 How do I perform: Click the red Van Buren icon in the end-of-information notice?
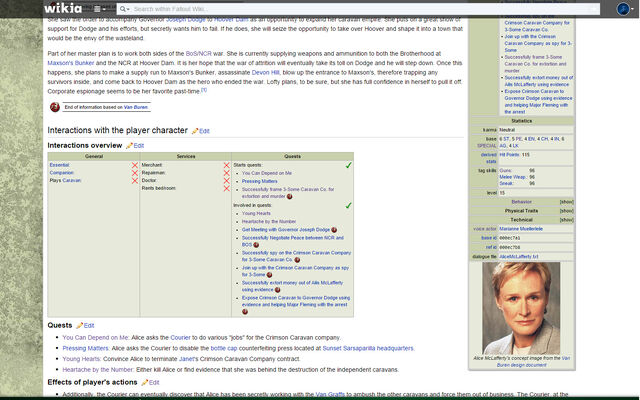click(55, 107)
